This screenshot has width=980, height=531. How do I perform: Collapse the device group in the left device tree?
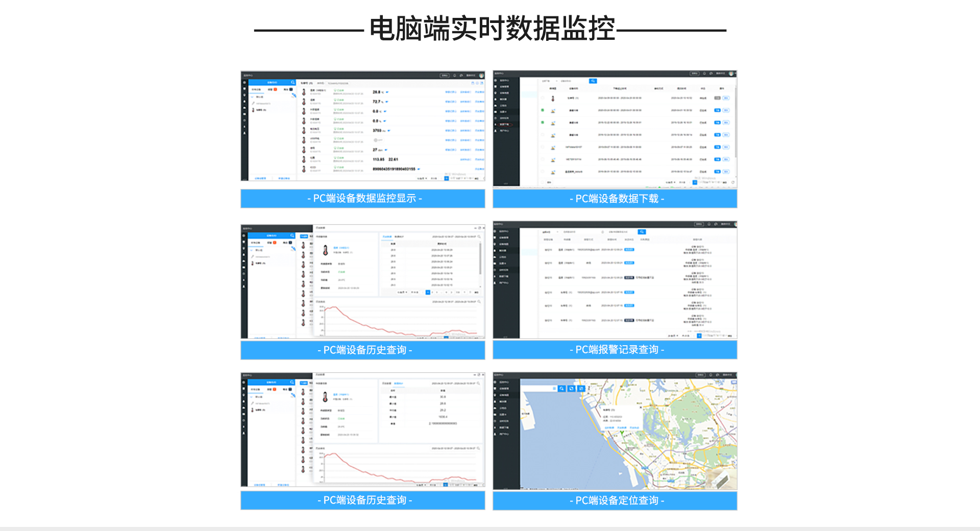click(x=252, y=96)
